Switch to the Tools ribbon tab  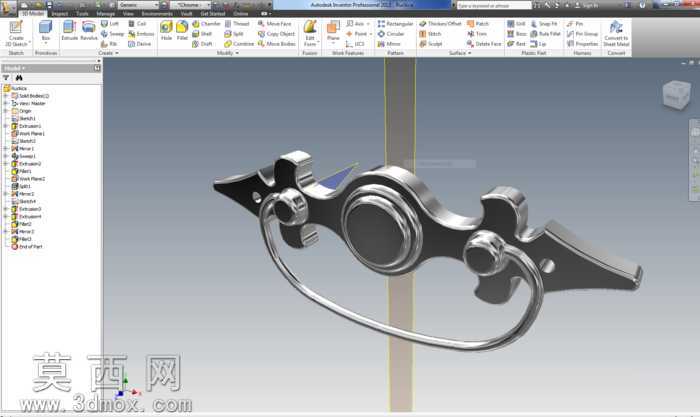[82, 14]
